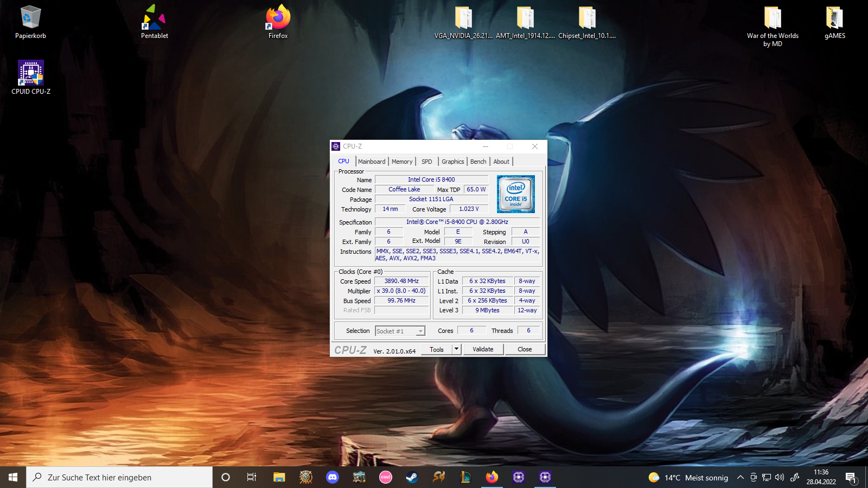Screen dimensions: 868x488
Task: Open the Bench tab
Action: click(478, 162)
